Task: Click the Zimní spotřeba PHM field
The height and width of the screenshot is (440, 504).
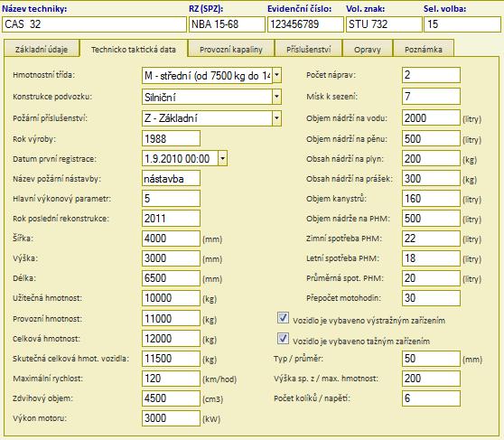Action: (431, 239)
